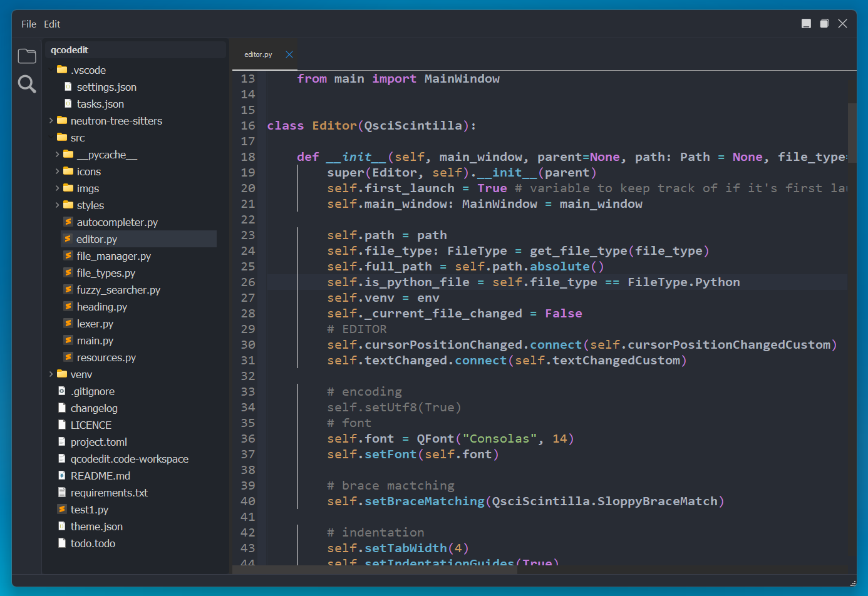Screen dimensions: 868x596
Task: Click the lexer.py Python file icon
Action: [x=68, y=323]
